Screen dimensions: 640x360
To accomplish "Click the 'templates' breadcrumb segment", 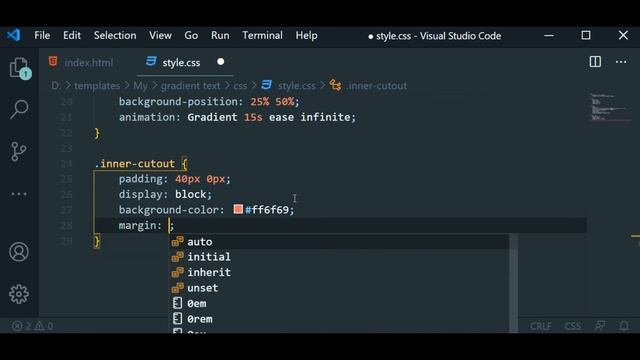I will point(97,86).
